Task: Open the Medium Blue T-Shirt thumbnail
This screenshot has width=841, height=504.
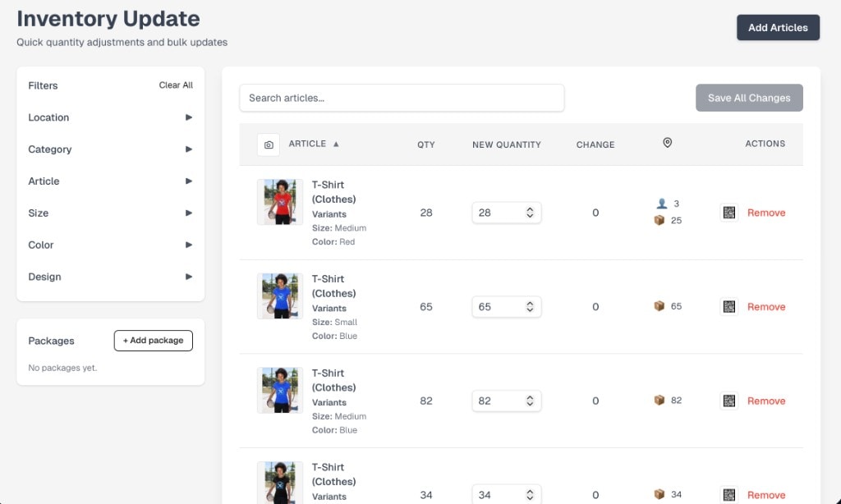Action: click(280, 390)
